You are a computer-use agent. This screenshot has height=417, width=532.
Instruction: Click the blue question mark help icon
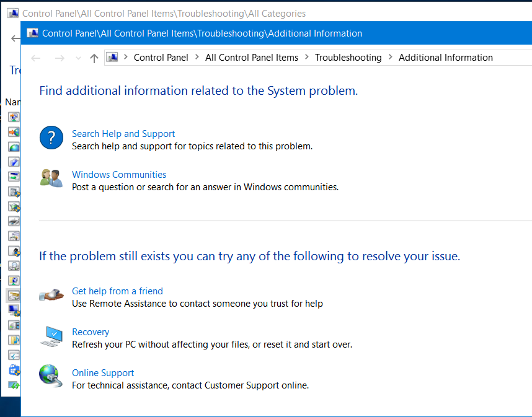click(51, 137)
